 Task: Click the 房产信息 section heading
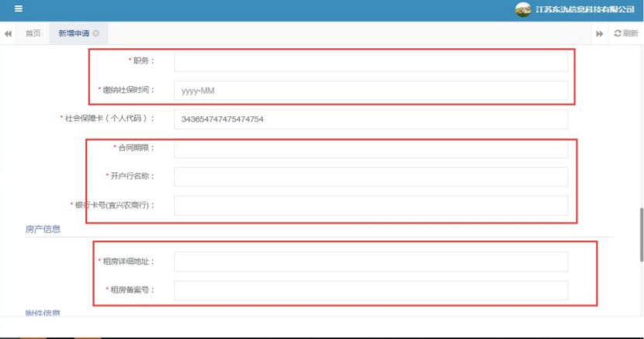pos(43,229)
